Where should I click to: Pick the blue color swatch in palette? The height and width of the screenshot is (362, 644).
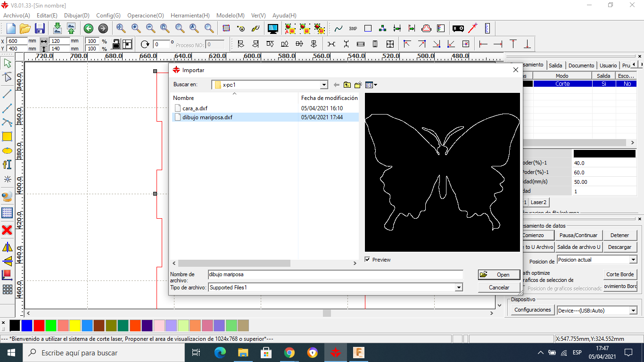coord(27,325)
